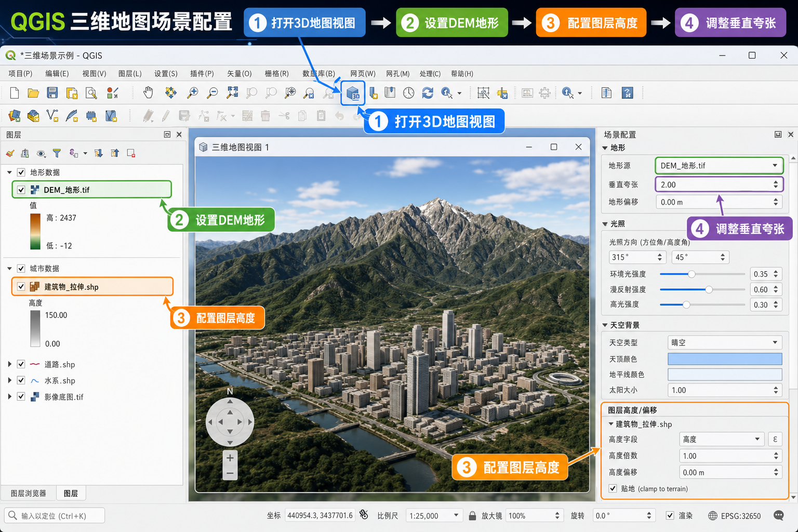Collapse the 光照 section

click(605, 224)
